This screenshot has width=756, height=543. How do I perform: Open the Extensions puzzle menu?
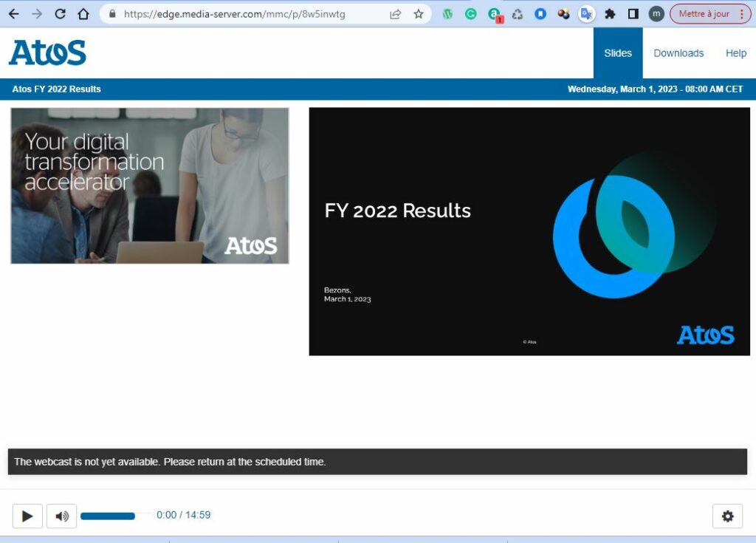click(x=610, y=14)
